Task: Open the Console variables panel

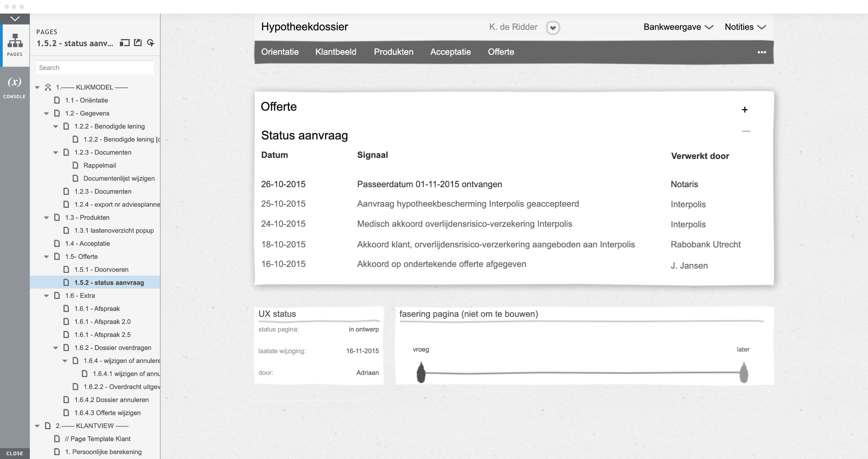Action: coord(14,87)
